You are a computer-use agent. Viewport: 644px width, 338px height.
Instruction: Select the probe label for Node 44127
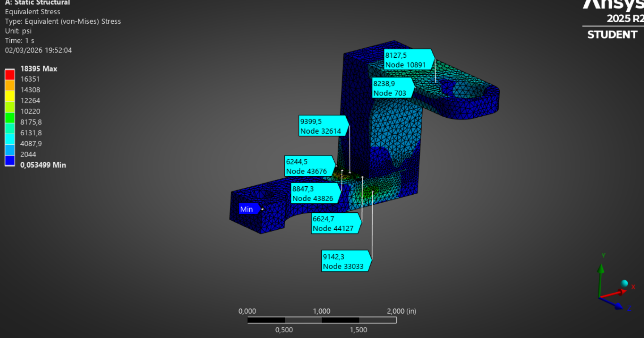336,223
